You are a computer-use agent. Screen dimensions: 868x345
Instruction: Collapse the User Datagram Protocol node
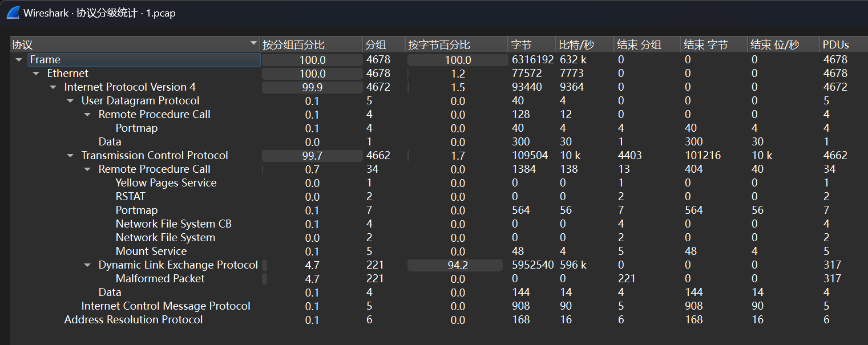coord(70,101)
